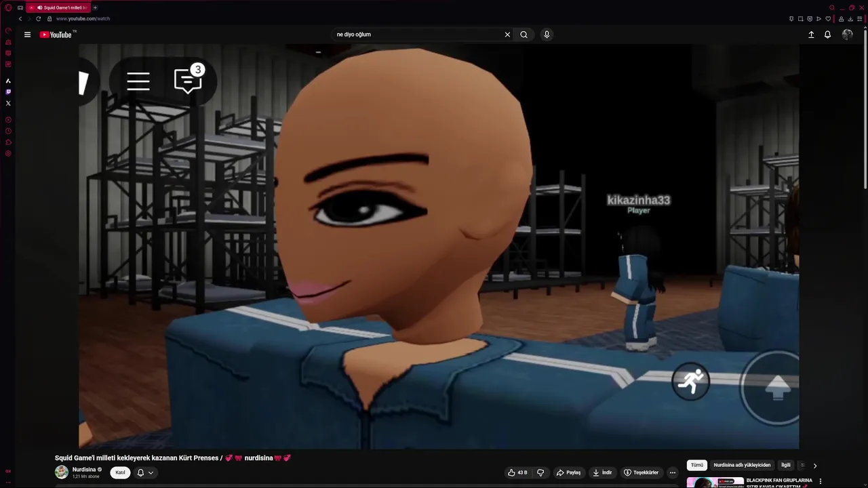The width and height of the screenshot is (868, 488).
Task: Open the Easy Setup sliders icon
Action: 860,19
